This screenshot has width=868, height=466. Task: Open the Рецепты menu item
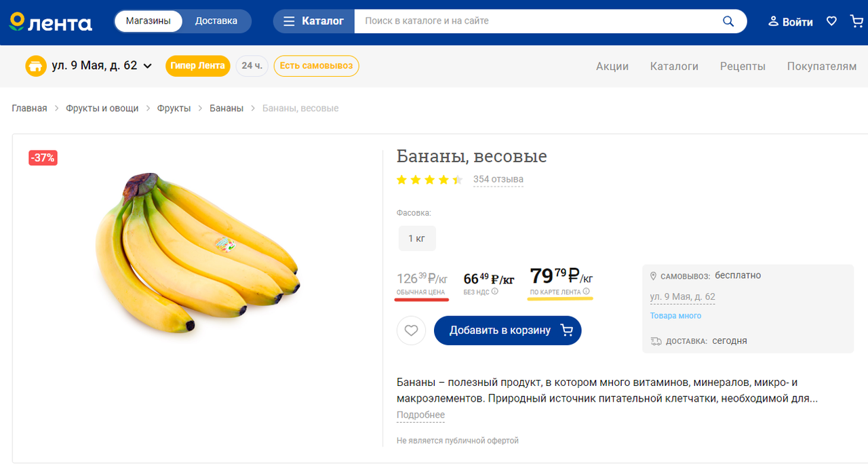click(743, 66)
